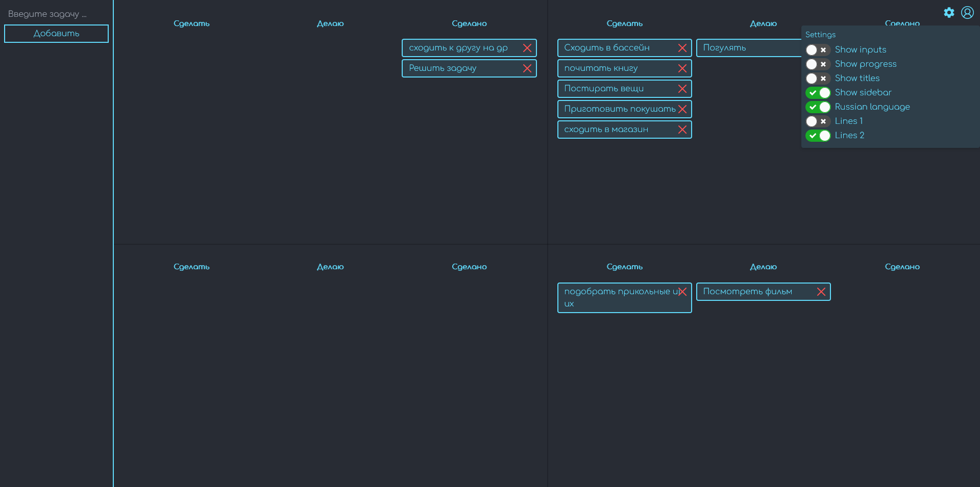
Task: Remove "сходить в магазин" from the list
Action: click(x=682, y=129)
